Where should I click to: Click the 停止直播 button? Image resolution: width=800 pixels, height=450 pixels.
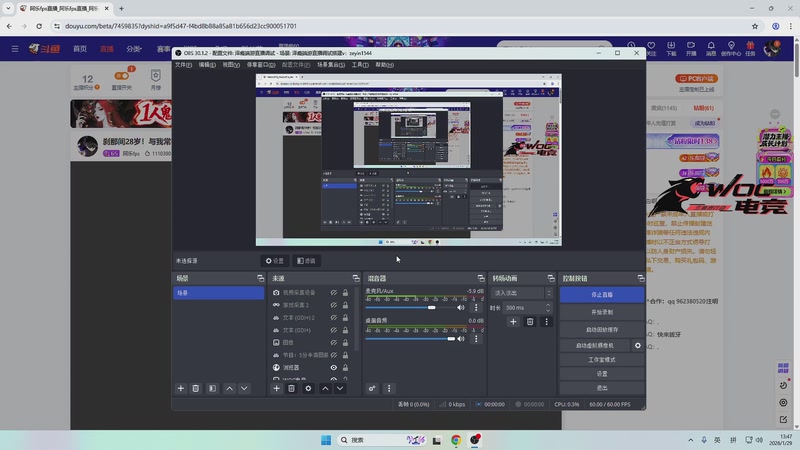point(602,295)
